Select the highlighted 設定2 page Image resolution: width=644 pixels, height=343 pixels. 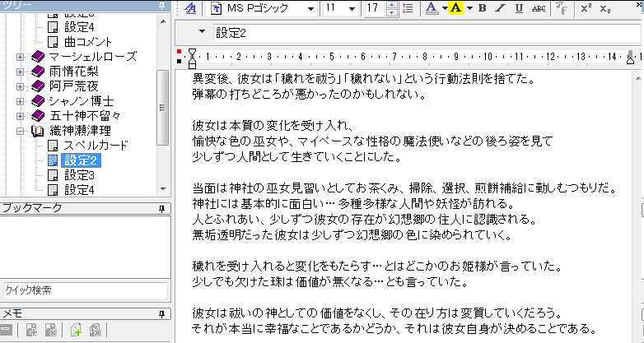[81, 160]
